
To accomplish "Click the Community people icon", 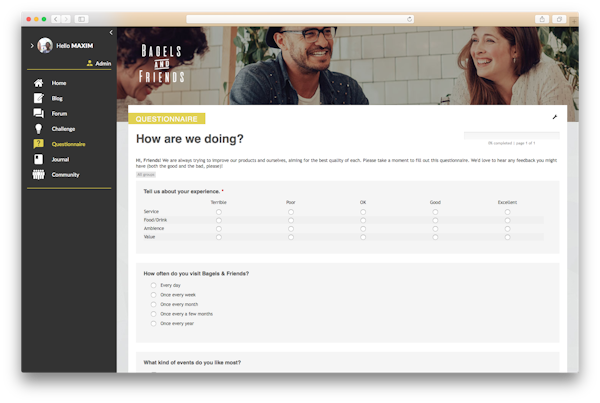I will (x=38, y=175).
